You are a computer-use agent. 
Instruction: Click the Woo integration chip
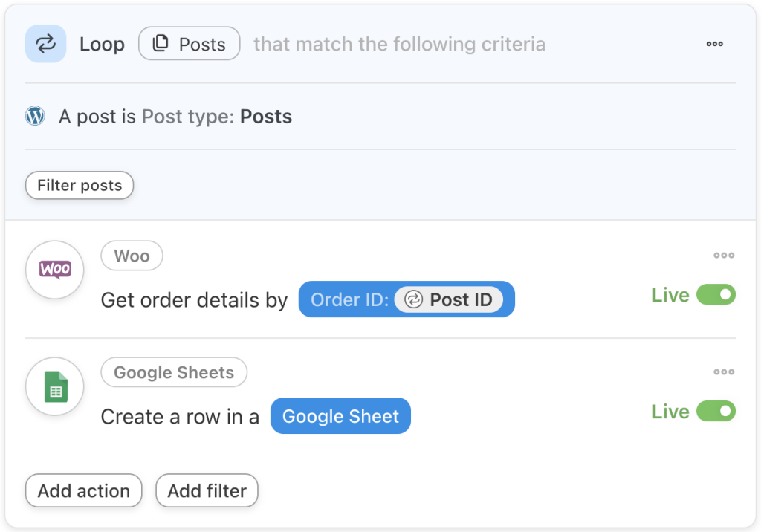coord(132,256)
